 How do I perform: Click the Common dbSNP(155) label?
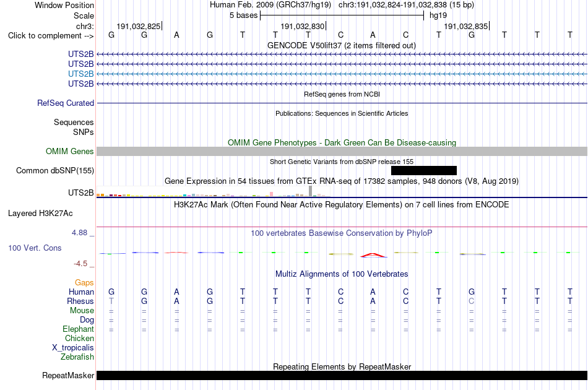coord(55,171)
